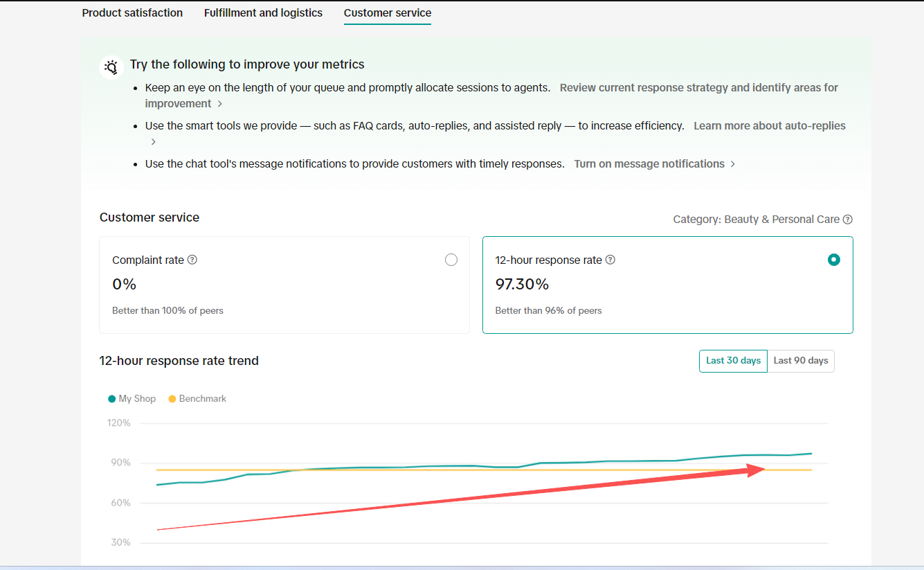
Task: Toggle the My Shop series label in legend
Action: point(137,399)
